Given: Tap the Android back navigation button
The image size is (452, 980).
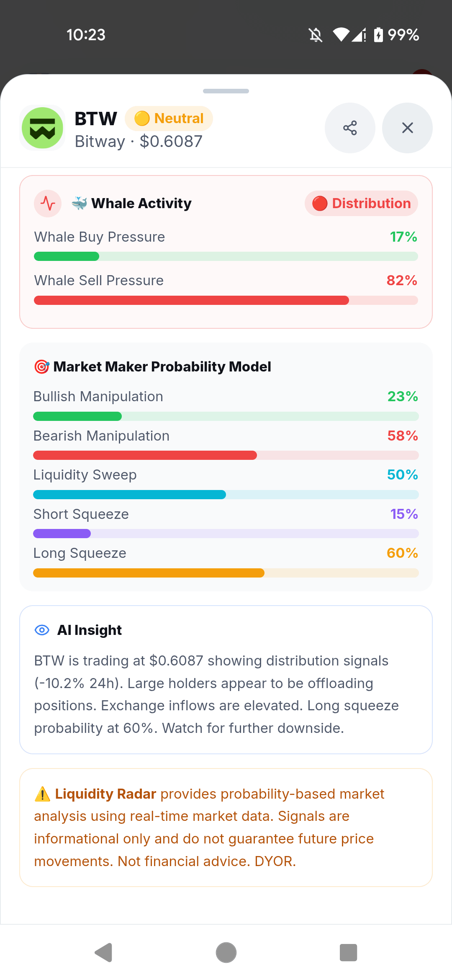Looking at the screenshot, I should point(103,953).
